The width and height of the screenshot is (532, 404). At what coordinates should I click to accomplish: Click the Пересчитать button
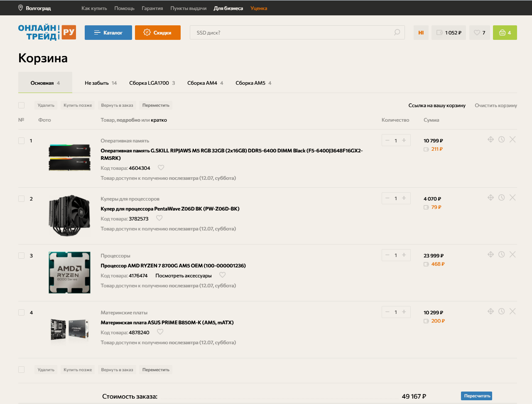476,396
